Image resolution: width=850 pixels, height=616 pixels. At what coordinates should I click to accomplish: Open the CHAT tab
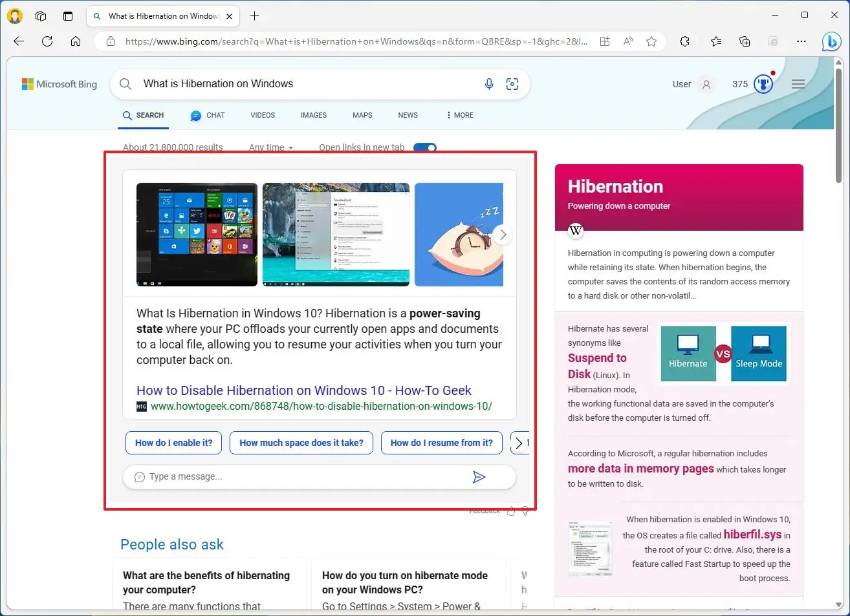coord(207,115)
